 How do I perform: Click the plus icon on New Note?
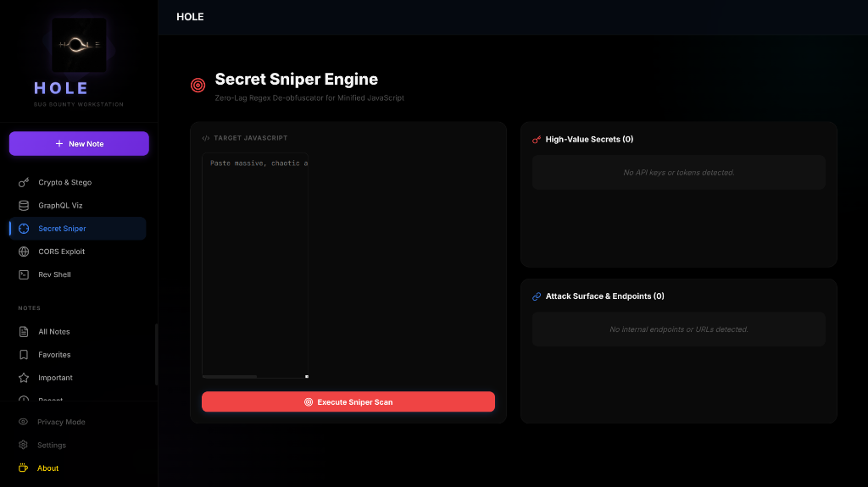[x=59, y=143]
